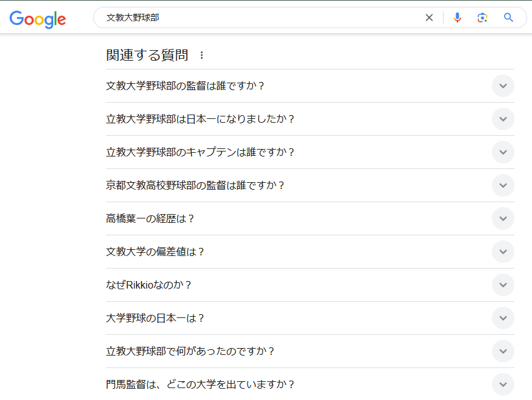Expand chevron for 立教大学野球部は日本一になりましたか？

point(503,119)
